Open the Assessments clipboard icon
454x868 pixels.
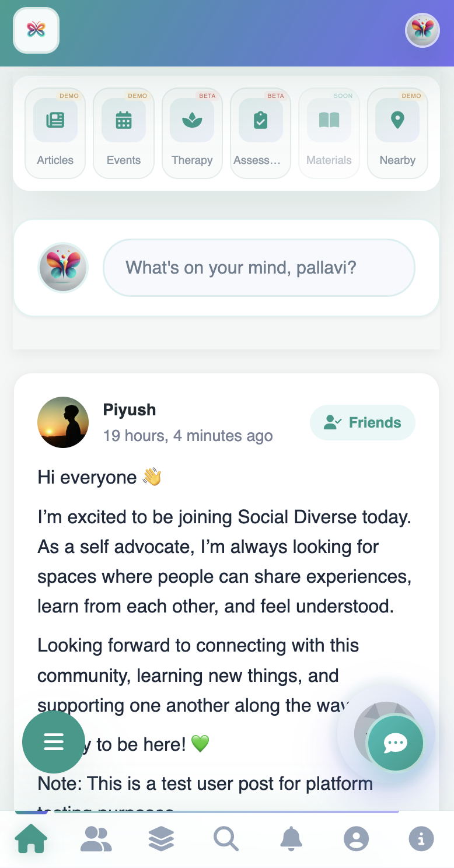tap(260, 121)
